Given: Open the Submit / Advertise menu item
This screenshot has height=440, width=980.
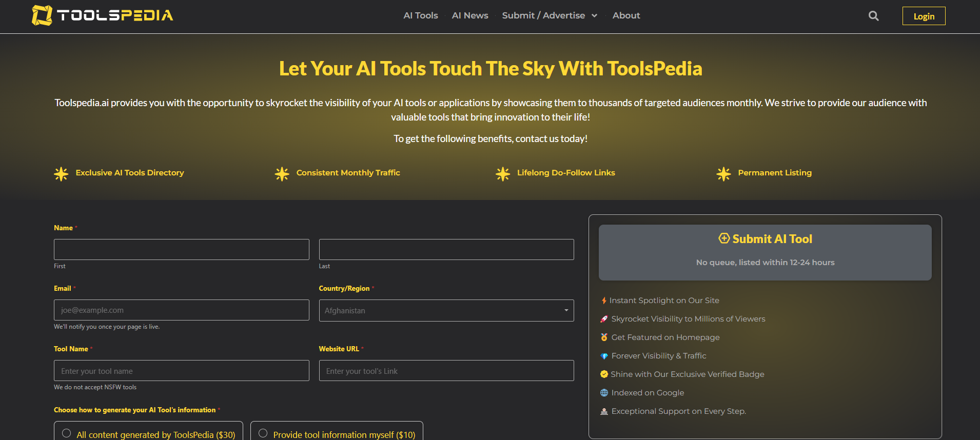Looking at the screenshot, I should click(x=543, y=15).
